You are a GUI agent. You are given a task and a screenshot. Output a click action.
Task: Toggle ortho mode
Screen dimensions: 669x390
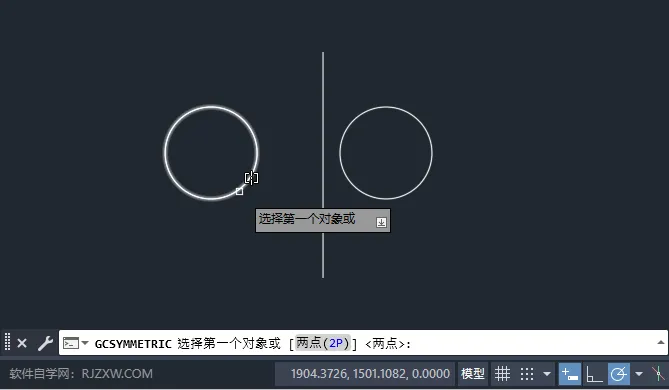[x=594, y=374]
